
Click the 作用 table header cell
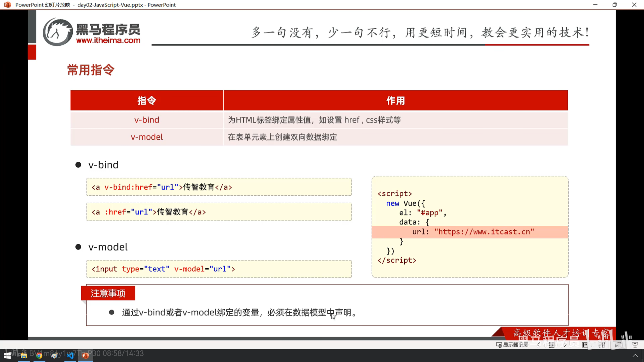click(396, 100)
